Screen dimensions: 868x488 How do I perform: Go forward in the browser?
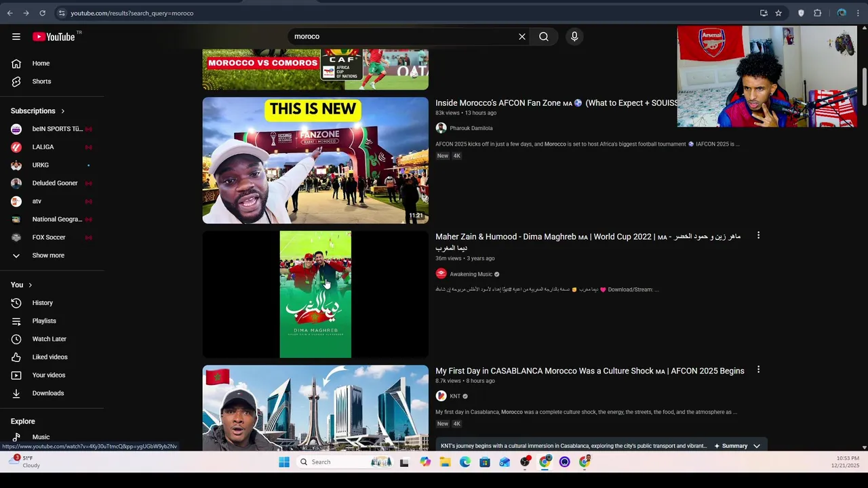pyautogui.click(x=26, y=13)
